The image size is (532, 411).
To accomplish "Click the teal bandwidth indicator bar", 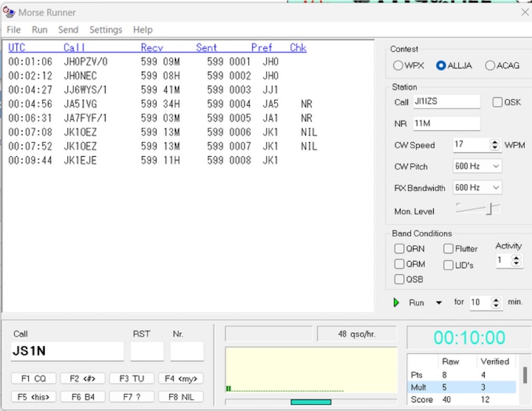I will pyautogui.click(x=311, y=402).
